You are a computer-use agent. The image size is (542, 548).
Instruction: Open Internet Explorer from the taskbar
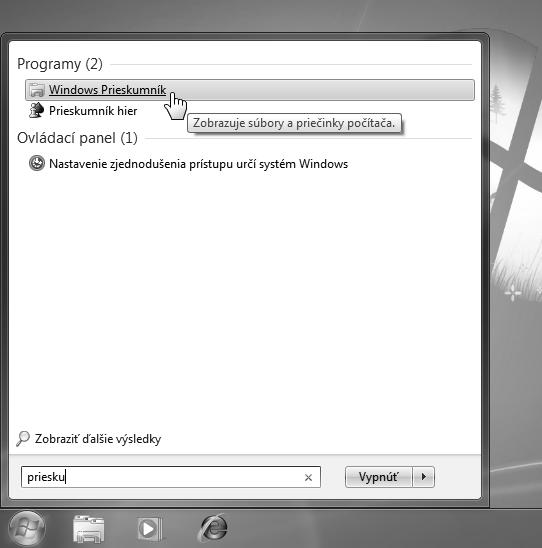213,528
